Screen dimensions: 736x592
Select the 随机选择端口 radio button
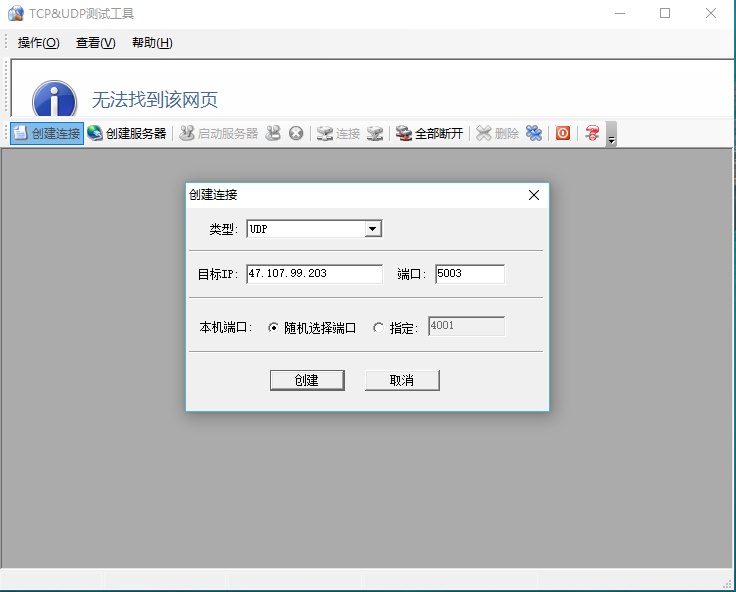point(273,328)
